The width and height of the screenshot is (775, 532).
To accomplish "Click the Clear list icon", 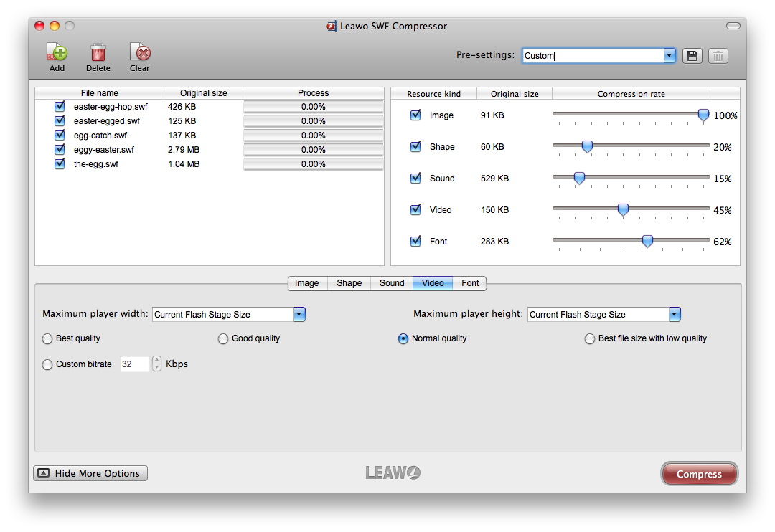I will [140, 52].
